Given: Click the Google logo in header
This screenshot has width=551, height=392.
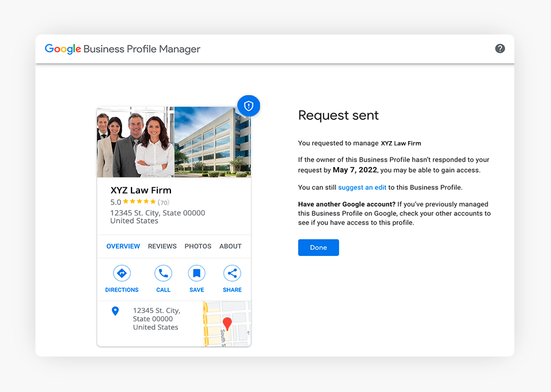Looking at the screenshot, I should [x=63, y=49].
